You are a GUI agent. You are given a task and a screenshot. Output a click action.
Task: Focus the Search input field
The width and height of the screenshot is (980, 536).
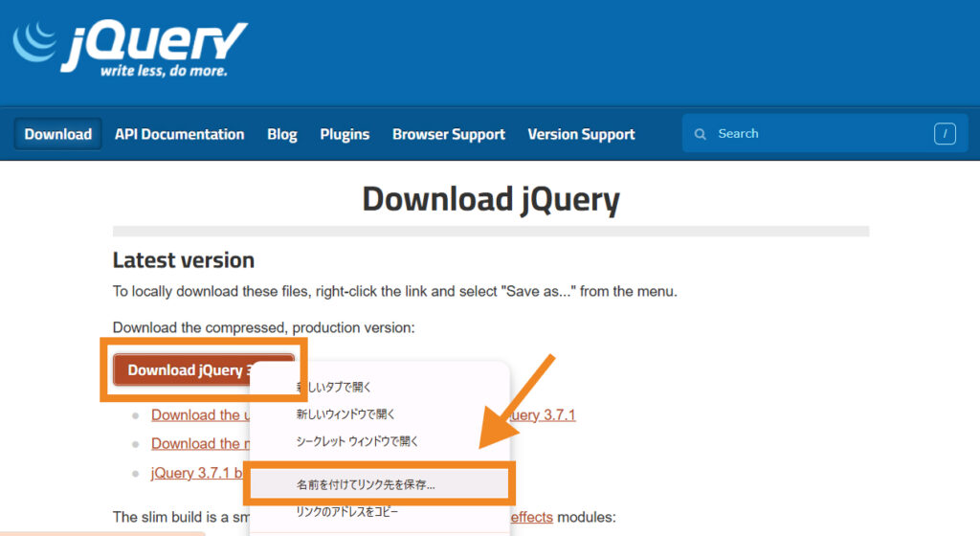(x=813, y=134)
